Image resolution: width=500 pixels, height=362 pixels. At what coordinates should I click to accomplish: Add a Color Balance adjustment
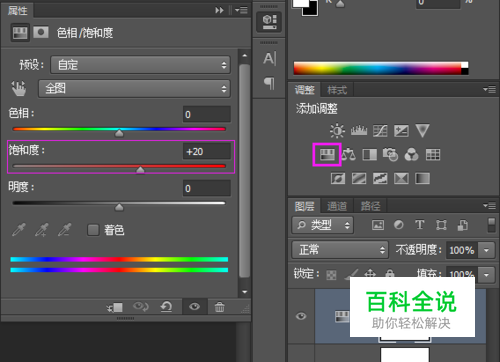click(348, 154)
